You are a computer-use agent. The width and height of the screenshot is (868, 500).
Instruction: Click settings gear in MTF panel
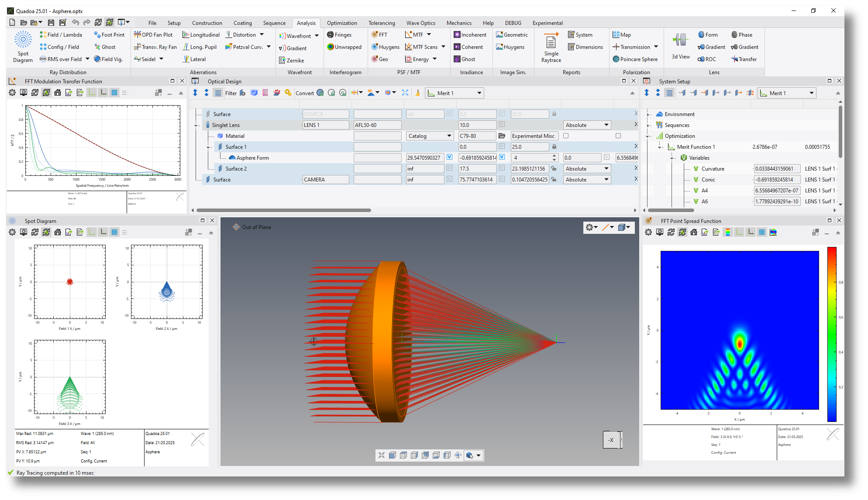point(12,92)
